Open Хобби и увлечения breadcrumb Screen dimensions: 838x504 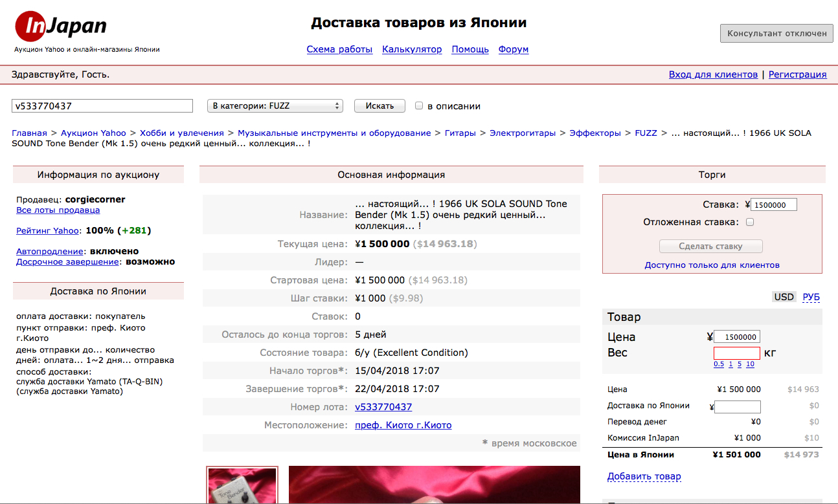[182, 133]
